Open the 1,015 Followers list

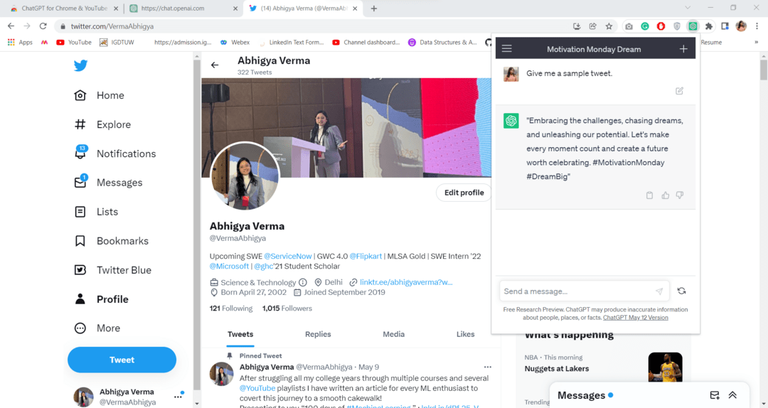[287, 308]
